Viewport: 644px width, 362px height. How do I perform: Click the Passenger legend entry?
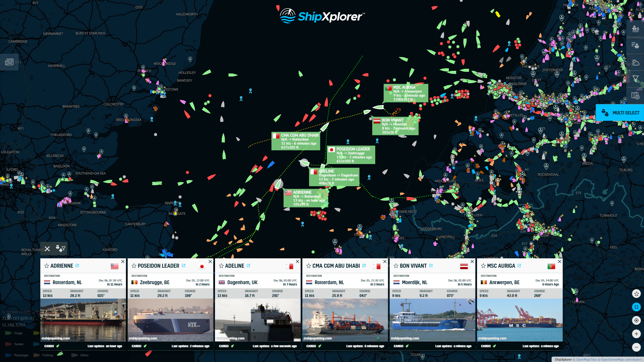click(x=17, y=355)
